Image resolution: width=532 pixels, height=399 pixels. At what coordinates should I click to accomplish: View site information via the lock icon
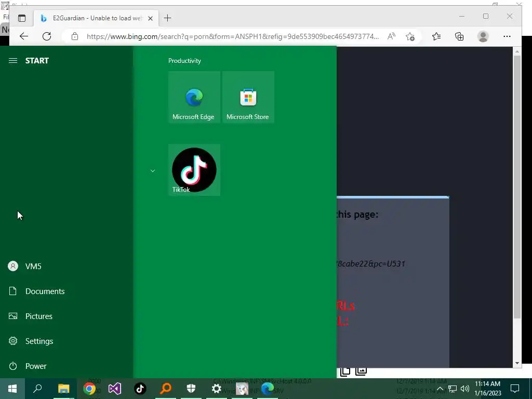[75, 36]
